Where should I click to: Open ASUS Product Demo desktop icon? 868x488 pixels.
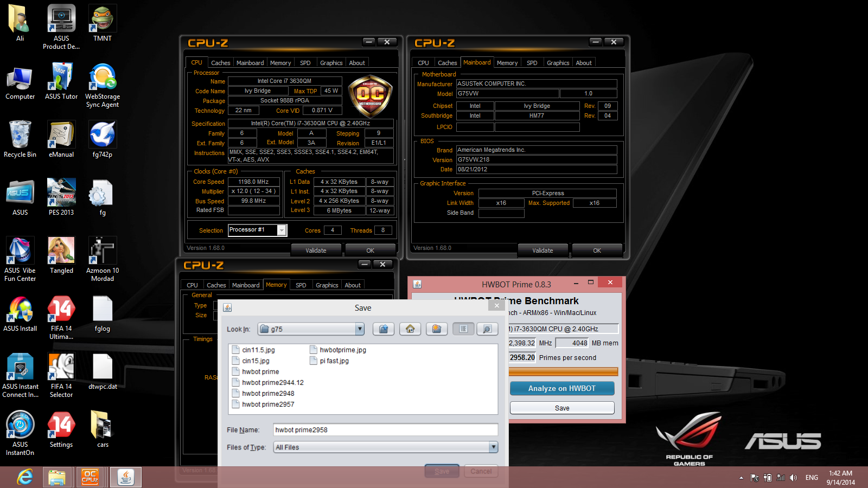click(61, 27)
